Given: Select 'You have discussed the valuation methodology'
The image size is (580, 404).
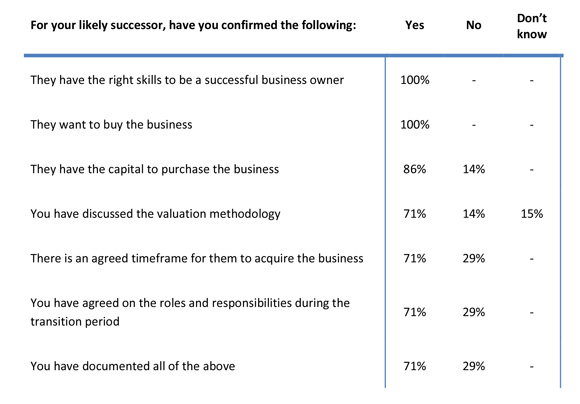Looking at the screenshot, I should [x=155, y=214].
